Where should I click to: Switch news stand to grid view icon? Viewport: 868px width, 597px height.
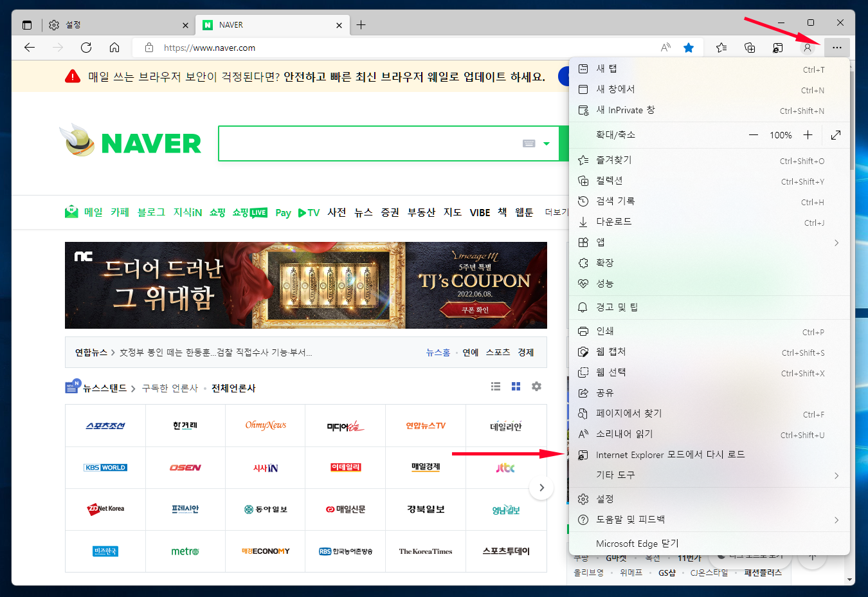click(x=516, y=387)
